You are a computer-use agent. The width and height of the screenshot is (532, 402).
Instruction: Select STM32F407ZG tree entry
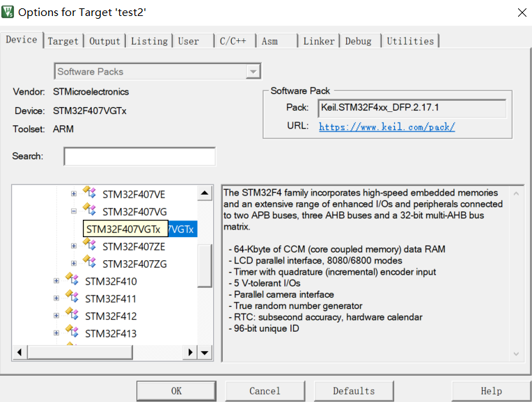click(x=134, y=264)
